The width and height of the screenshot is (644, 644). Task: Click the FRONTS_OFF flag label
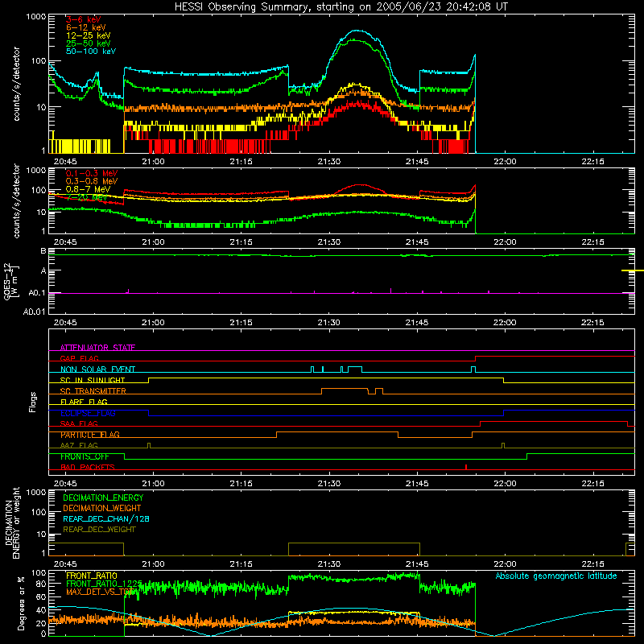click(x=85, y=456)
